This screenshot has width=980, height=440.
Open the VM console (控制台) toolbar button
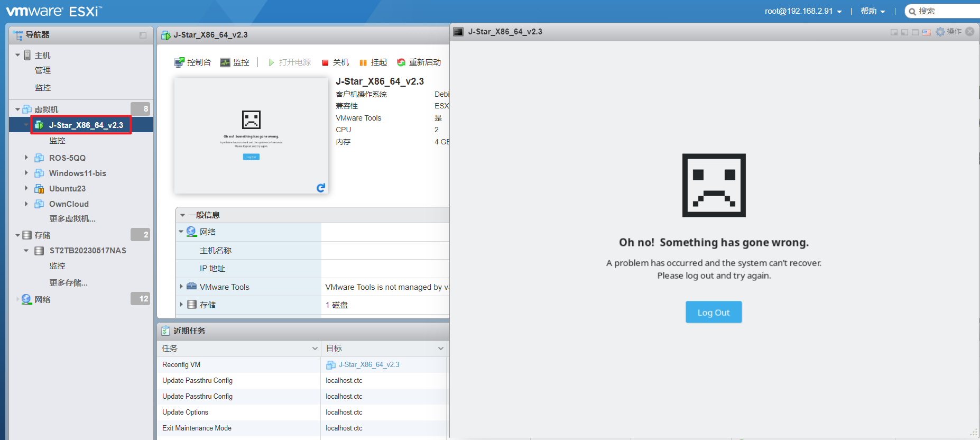tap(192, 62)
